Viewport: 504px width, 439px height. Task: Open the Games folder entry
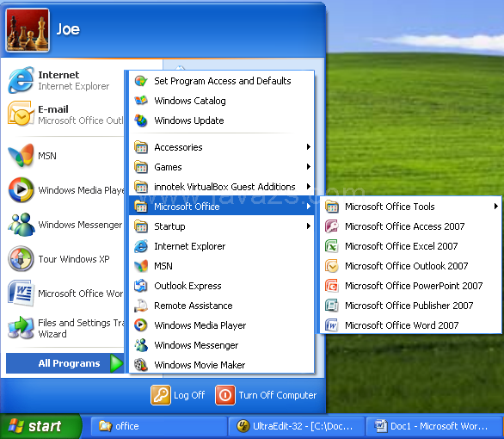click(x=221, y=167)
